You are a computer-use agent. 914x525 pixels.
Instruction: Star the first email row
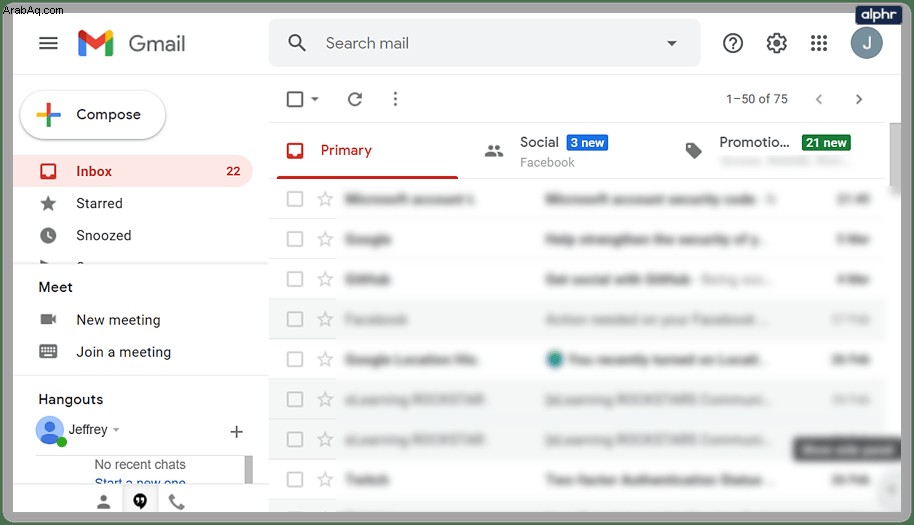coord(325,199)
